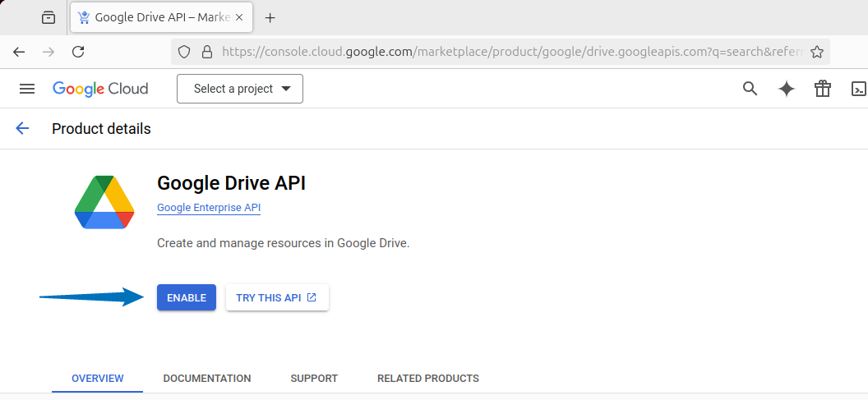Open the Select a project dropdown
Screen dimensions: 868x400
240,89
